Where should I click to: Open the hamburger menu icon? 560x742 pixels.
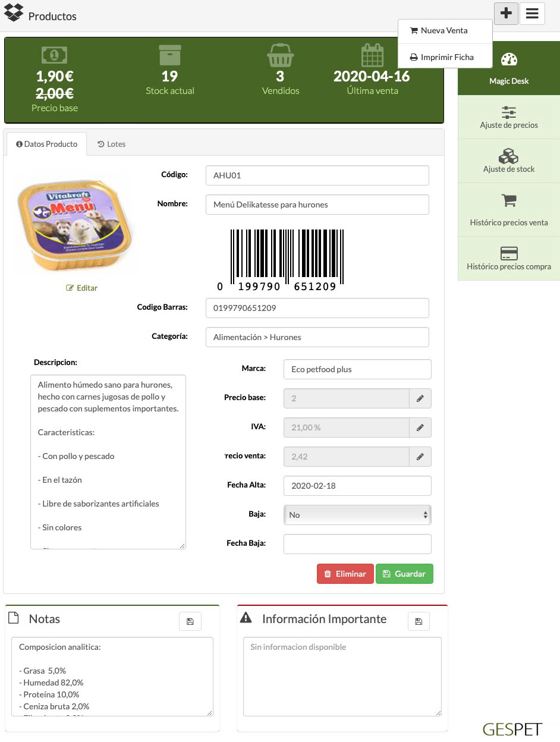pyautogui.click(x=532, y=13)
